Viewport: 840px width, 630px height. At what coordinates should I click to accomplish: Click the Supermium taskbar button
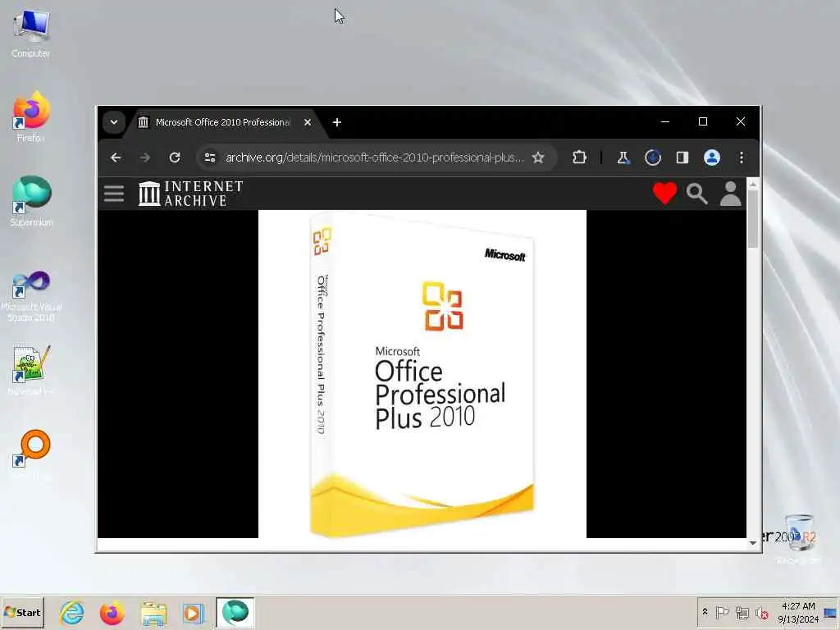tap(235, 612)
